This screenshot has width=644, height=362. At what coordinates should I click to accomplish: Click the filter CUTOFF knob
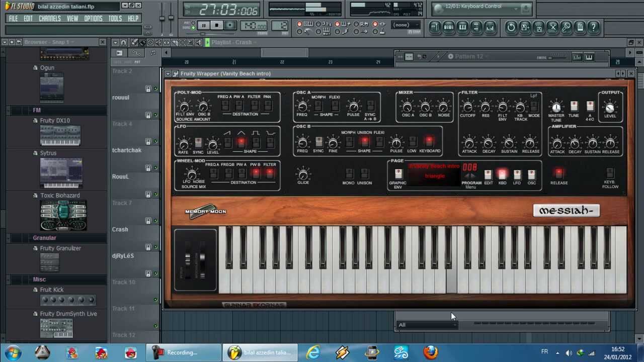[x=468, y=107]
